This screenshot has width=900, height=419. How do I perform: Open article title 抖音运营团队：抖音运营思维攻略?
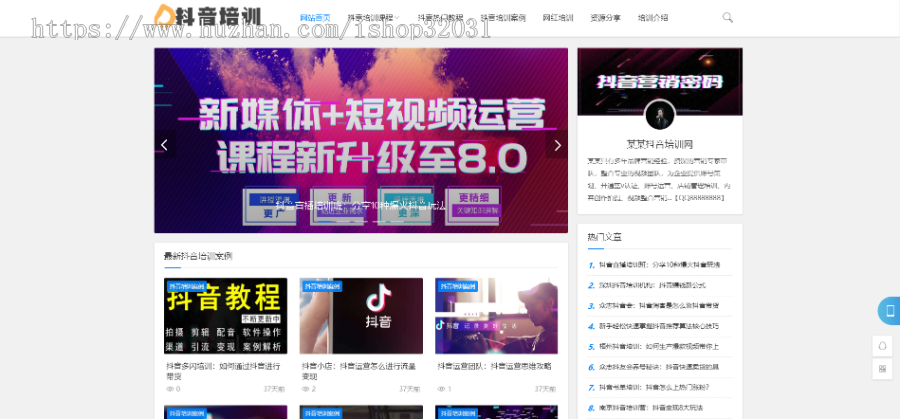[x=494, y=366]
